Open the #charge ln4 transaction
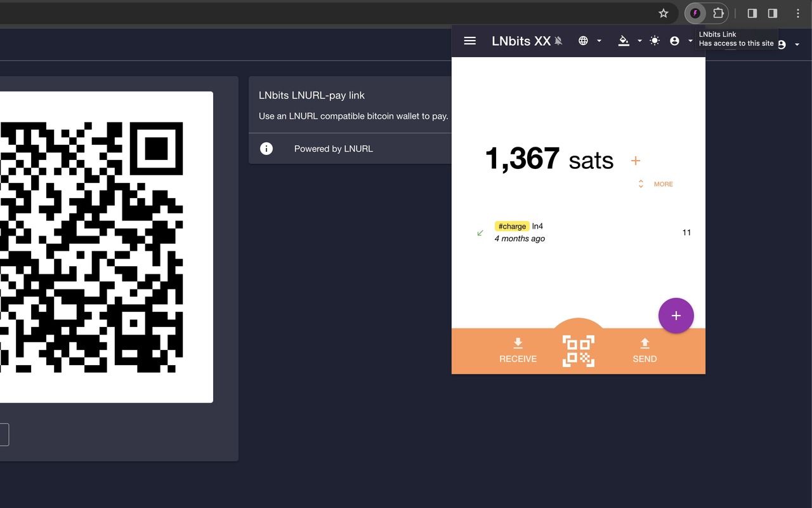The width and height of the screenshot is (812, 508). [579, 232]
